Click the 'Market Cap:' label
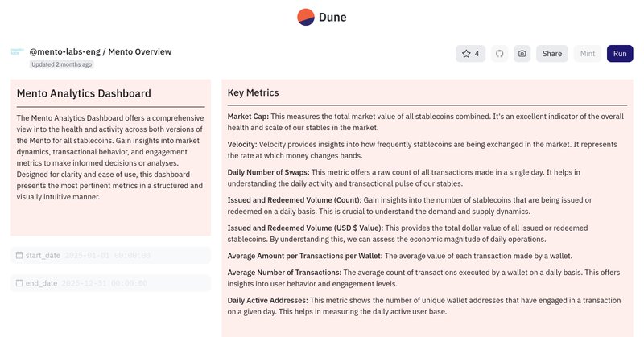The image size is (644, 337). [x=248, y=117]
